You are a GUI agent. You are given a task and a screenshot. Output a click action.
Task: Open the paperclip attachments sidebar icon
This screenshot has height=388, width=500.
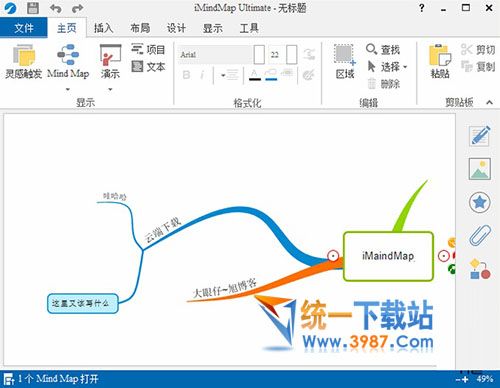pyautogui.click(x=480, y=235)
